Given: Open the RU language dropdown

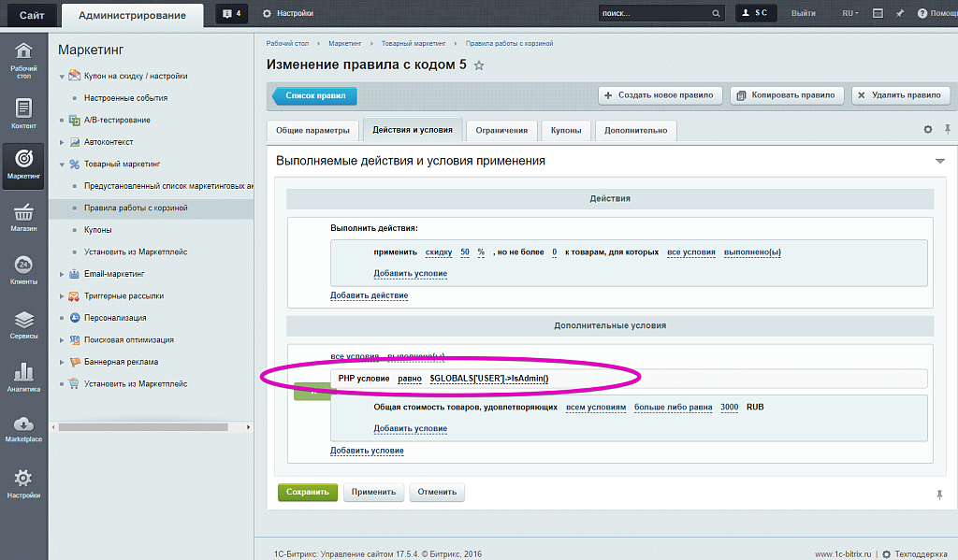Looking at the screenshot, I should tap(849, 13).
